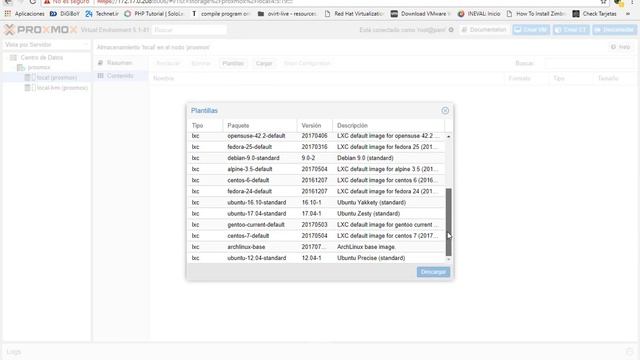Select ubuntu-12.04-standard template row
Screen dimensions: 640x360
click(x=316, y=258)
